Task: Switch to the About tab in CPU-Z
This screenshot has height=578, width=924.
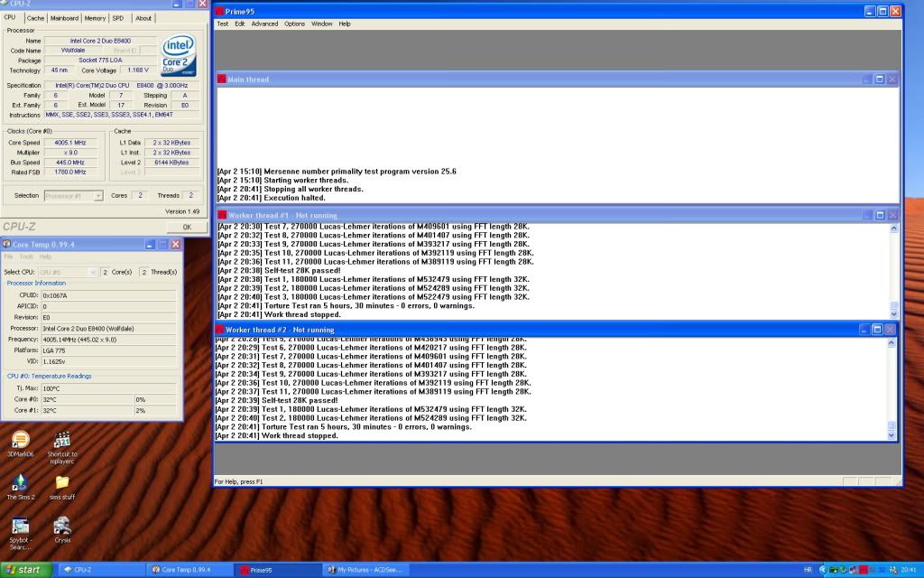Action: tap(143, 18)
